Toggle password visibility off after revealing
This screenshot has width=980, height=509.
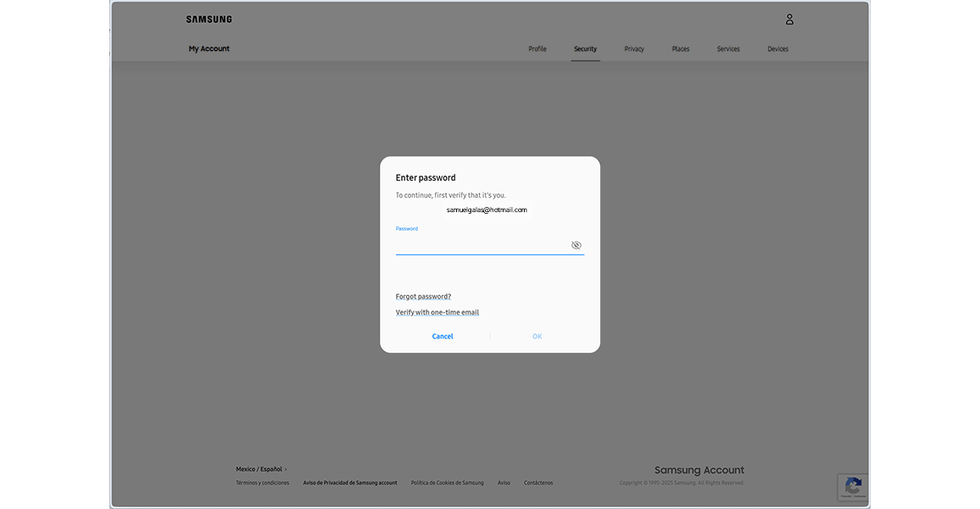(576, 244)
